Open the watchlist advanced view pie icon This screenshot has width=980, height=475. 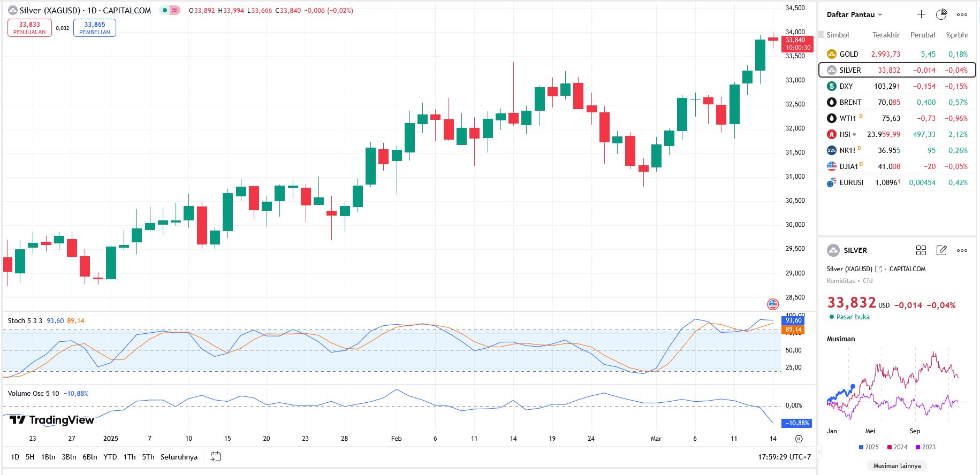[x=941, y=14]
